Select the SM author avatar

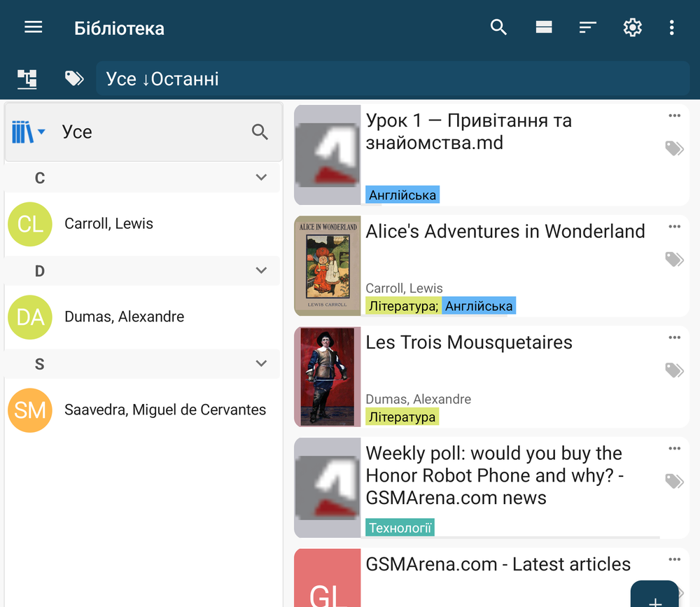(30, 410)
